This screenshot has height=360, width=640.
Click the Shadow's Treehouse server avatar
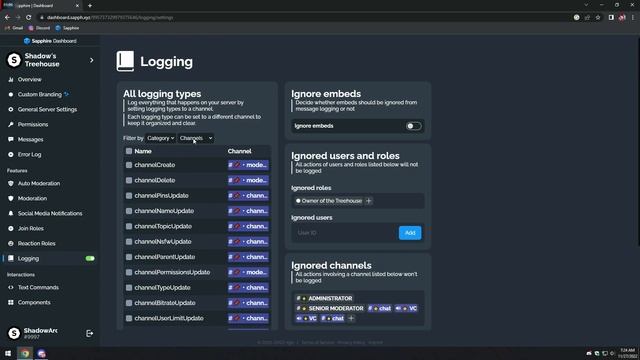click(x=14, y=60)
